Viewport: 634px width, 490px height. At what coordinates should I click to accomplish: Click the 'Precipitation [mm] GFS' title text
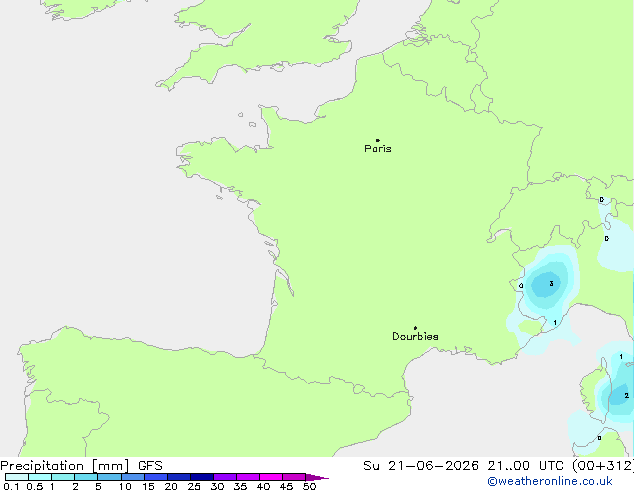pos(81,466)
